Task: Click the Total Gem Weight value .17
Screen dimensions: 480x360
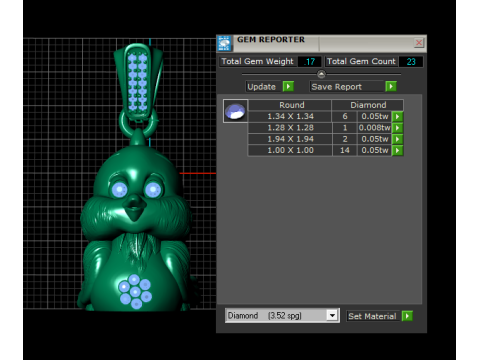Action: (310, 62)
